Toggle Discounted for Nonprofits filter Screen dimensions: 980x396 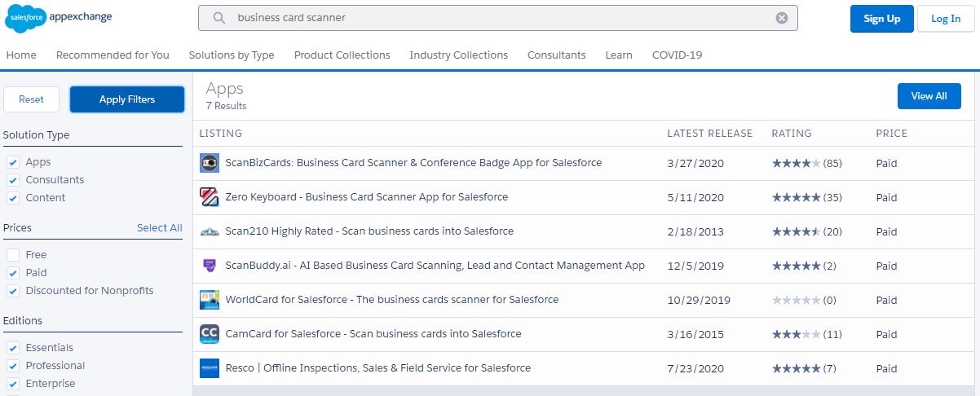click(13, 291)
